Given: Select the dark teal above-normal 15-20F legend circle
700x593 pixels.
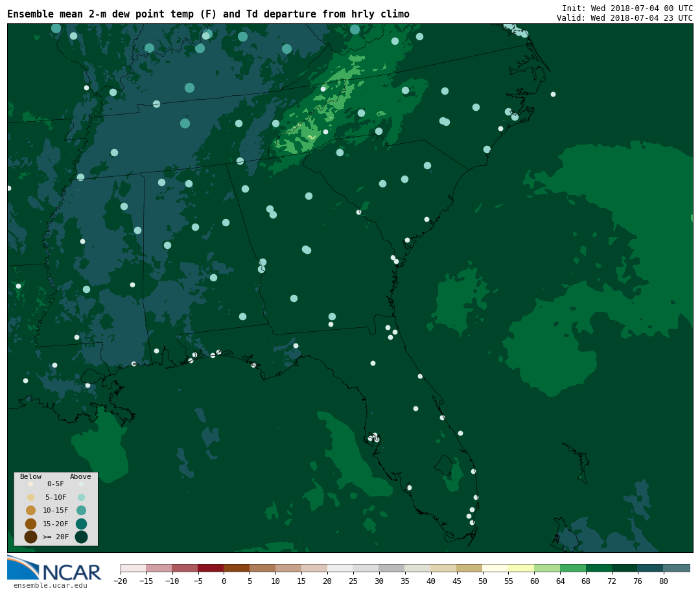Looking at the screenshot, I should point(81,524).
